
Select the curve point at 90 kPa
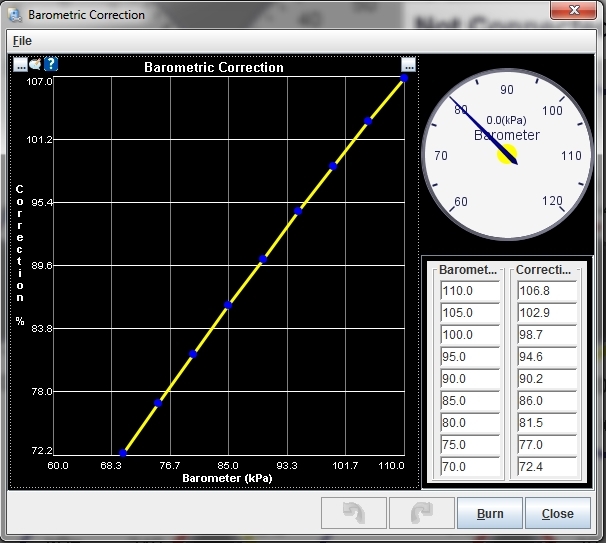pos(263,259)
